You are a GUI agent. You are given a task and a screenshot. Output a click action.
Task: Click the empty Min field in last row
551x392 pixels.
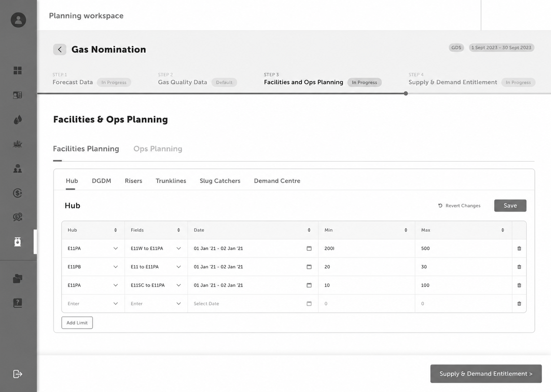(x=366, y=303)
